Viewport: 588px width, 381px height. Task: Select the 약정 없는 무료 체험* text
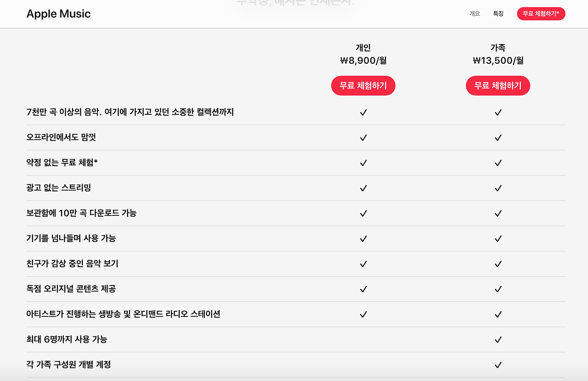coord(62,162)
